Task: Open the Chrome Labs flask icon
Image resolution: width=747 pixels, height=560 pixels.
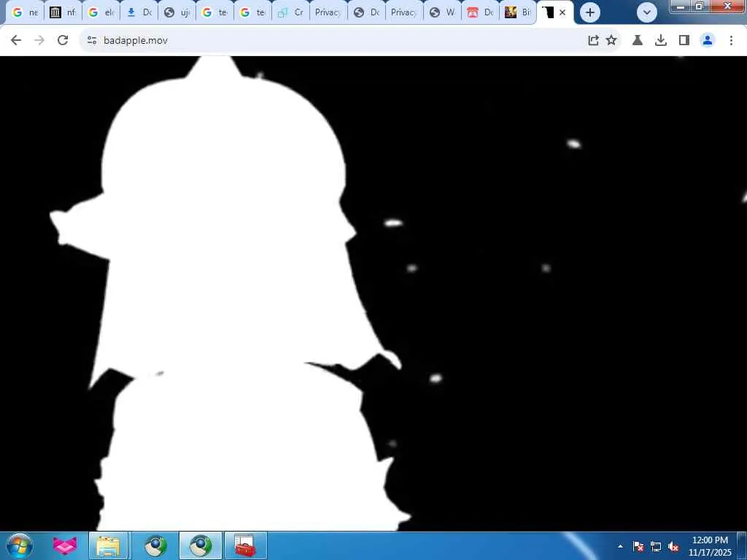Action: (x=638, y=41)
